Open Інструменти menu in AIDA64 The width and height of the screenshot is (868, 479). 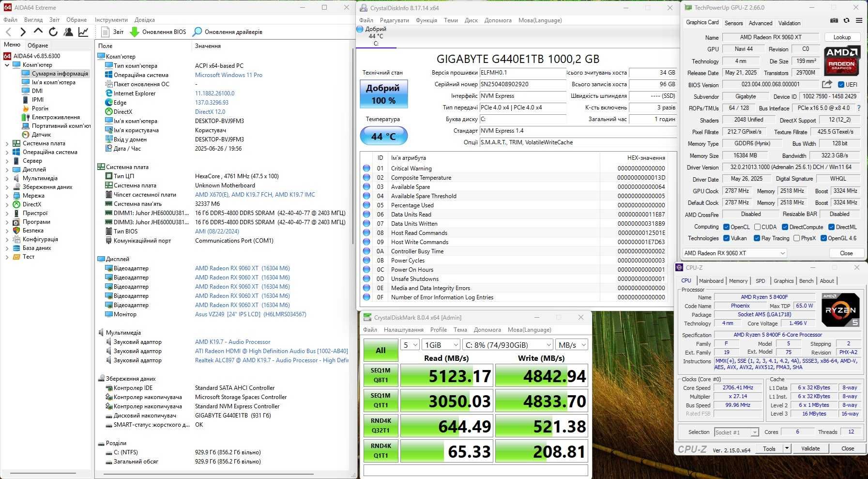[x=111, y=20]
